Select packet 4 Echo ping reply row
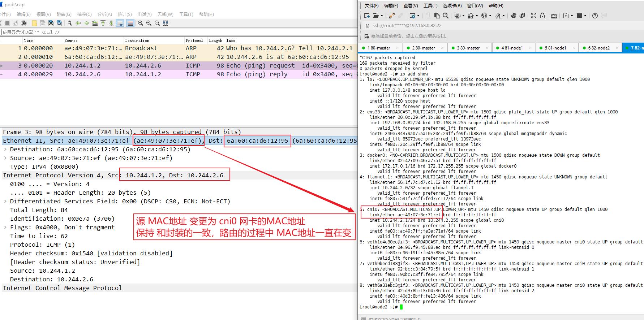644x320 pixels. click(179, 74)
